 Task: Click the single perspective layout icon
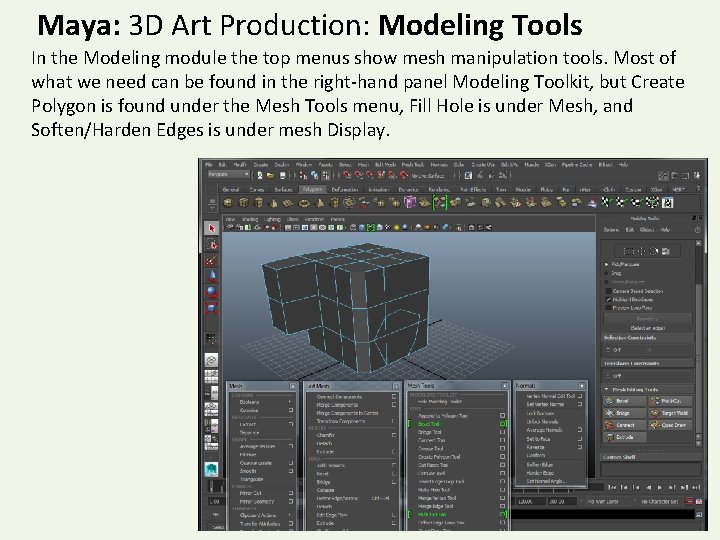tap(211, 360)
